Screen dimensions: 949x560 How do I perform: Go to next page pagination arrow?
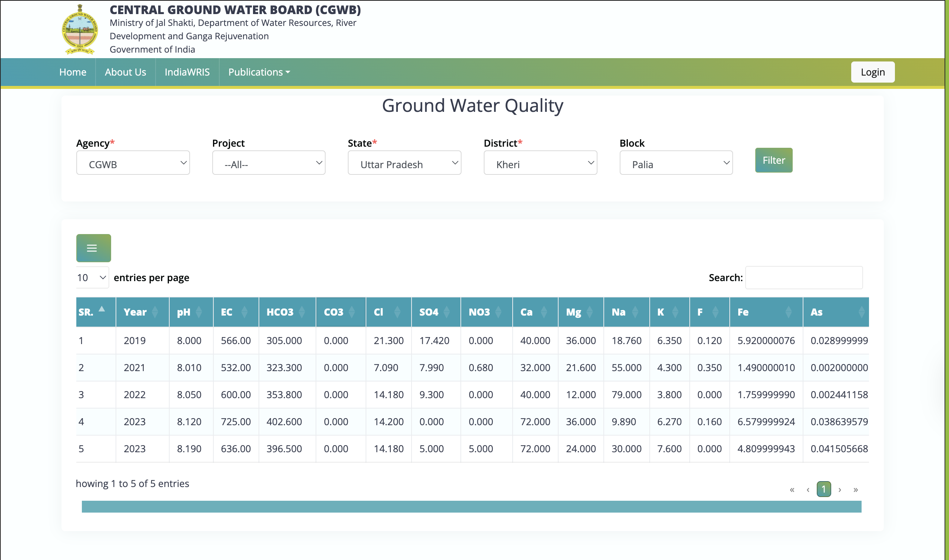[840, 489]
